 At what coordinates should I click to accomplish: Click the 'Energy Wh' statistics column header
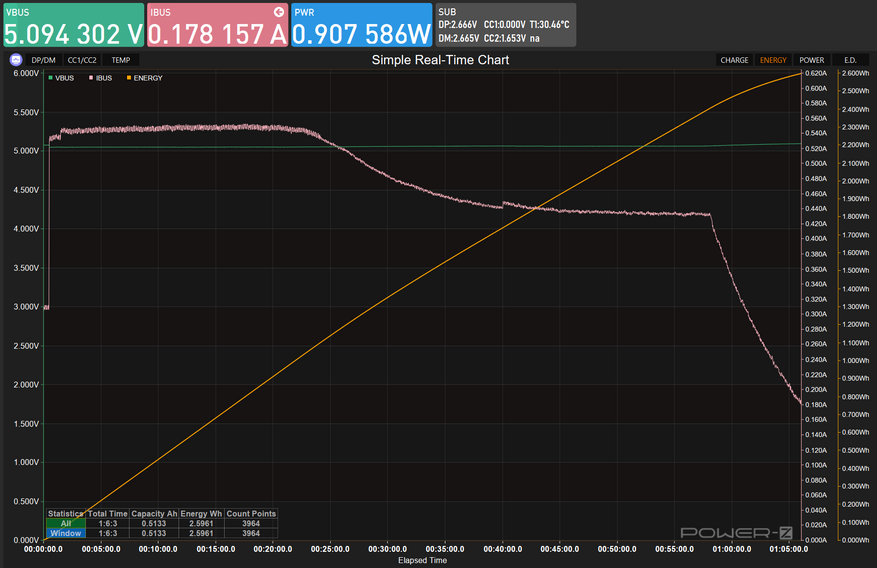pyautogui.click(x=201, y=513)
